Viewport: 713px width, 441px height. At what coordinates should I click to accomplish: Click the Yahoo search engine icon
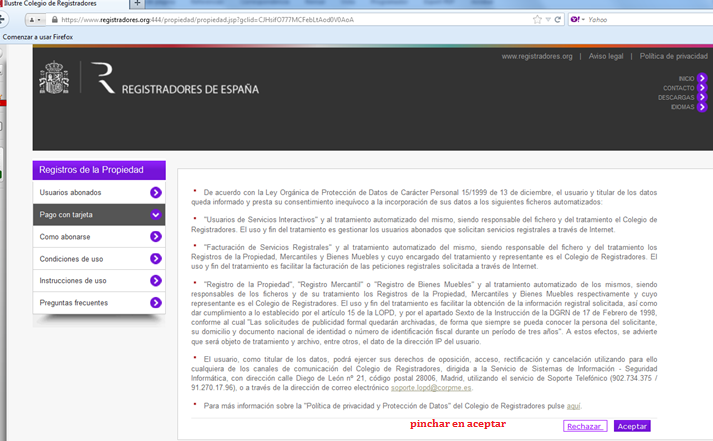coord(575,19)
